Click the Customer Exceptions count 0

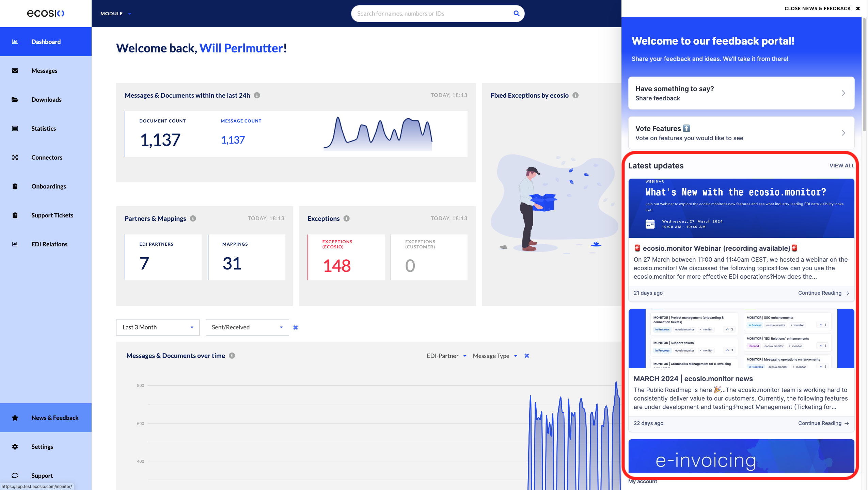point(410,266)
